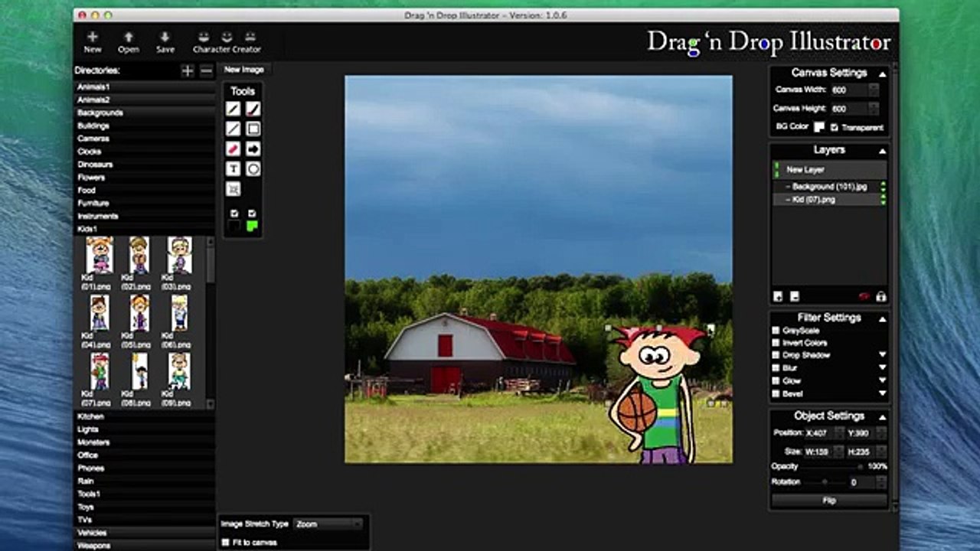Screen dimensions: 980x551
Task: Enable the Bevel filter checkbox
Action: (776, 393)
